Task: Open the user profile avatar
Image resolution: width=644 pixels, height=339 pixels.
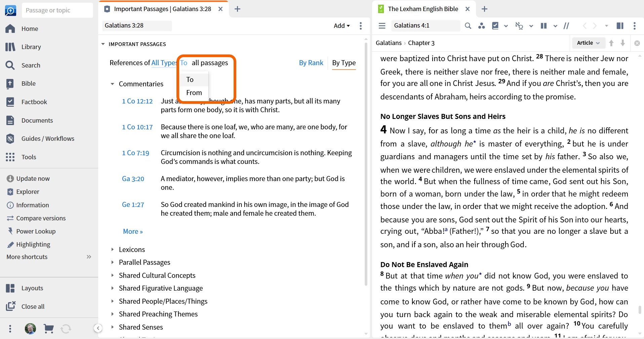Action: point(30,329)
